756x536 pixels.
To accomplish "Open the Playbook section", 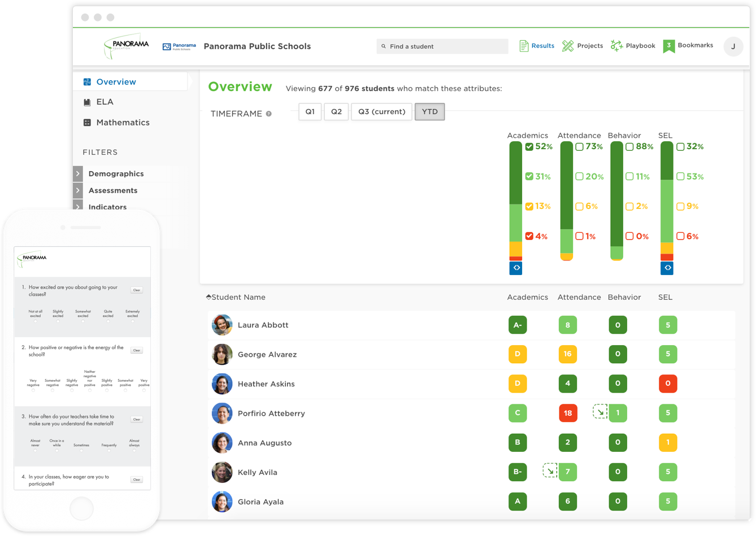I will pos(633,45).
